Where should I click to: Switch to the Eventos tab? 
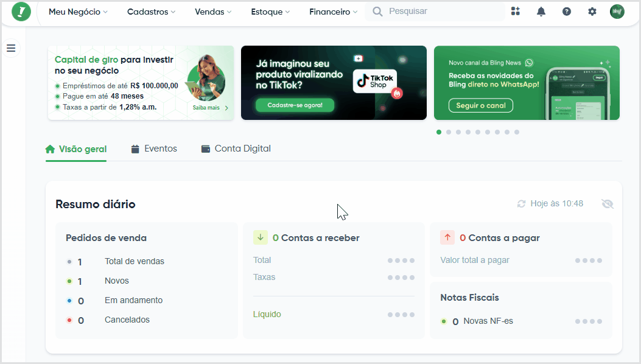154,149
